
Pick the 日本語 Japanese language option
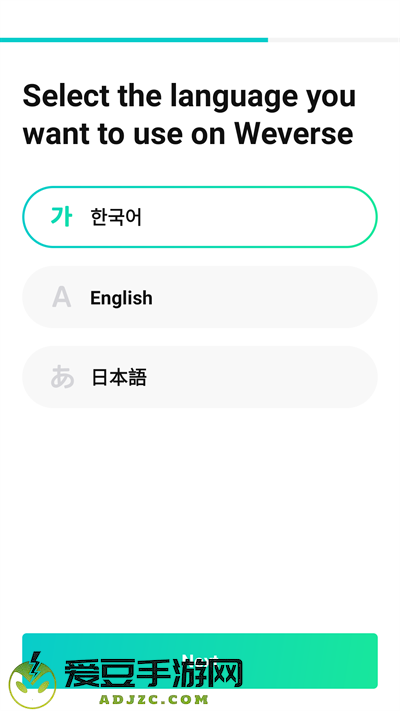tap(200, 377)
